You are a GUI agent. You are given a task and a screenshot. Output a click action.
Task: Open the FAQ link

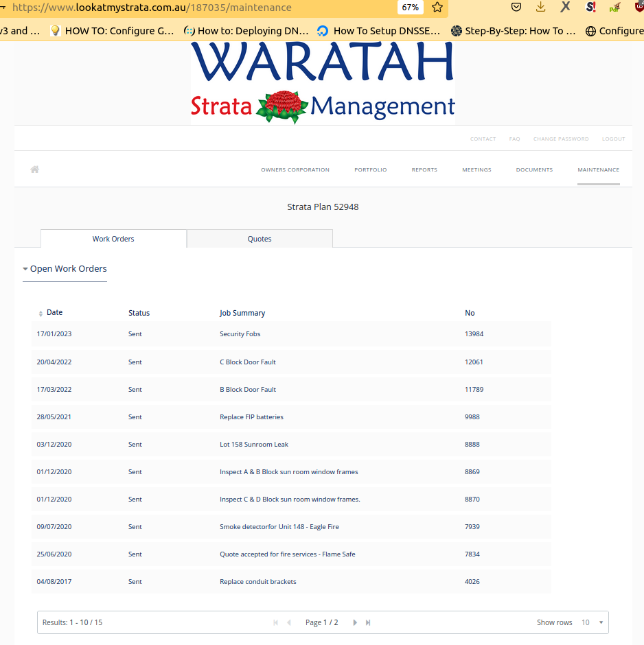click(514, 139)
